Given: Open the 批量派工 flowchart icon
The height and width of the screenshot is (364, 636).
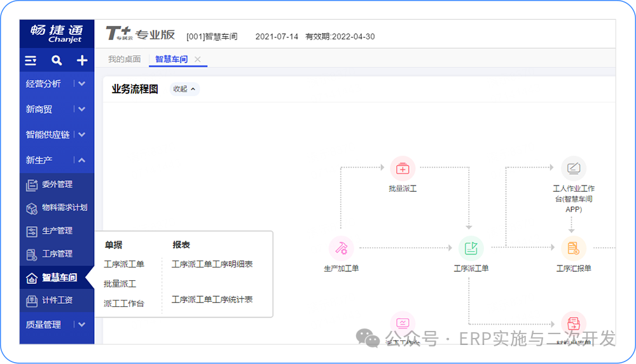Looking at the screenshot, I should point(402,168).
